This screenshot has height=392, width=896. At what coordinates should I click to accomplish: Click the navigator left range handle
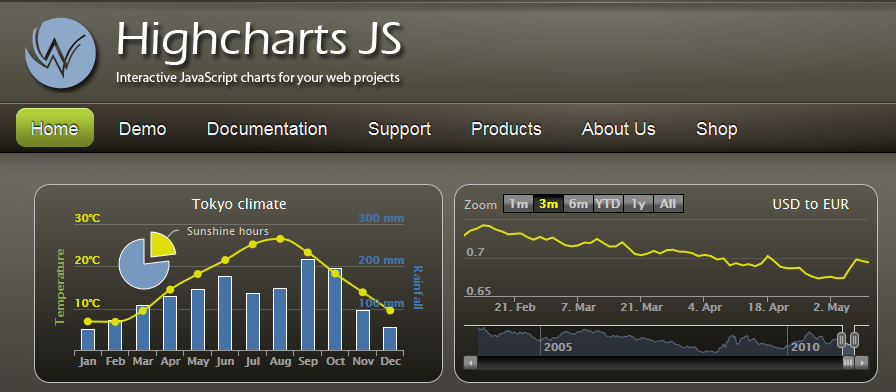coord(842,340)
